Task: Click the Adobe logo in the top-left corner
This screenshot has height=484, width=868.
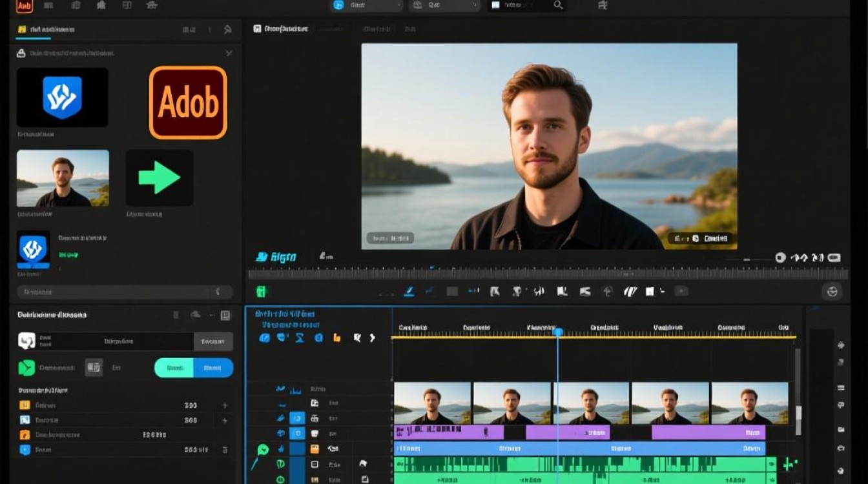Action: pyautogui.click(x=24, y=6)
